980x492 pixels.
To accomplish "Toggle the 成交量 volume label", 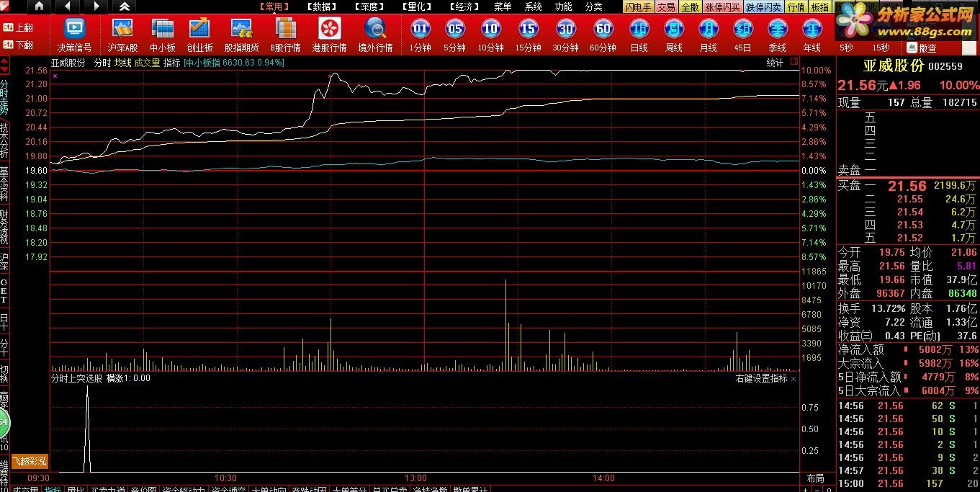I will pyautogui.click(x=148, y=63).
